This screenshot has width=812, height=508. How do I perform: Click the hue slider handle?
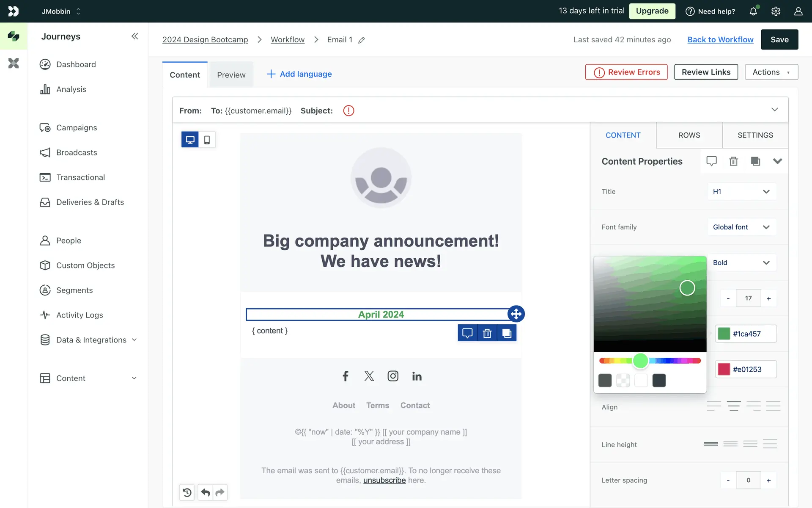(x=640, y=361)
